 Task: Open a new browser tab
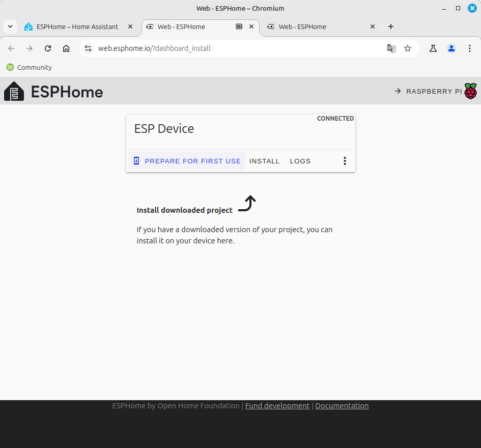[x=391, y=26]
